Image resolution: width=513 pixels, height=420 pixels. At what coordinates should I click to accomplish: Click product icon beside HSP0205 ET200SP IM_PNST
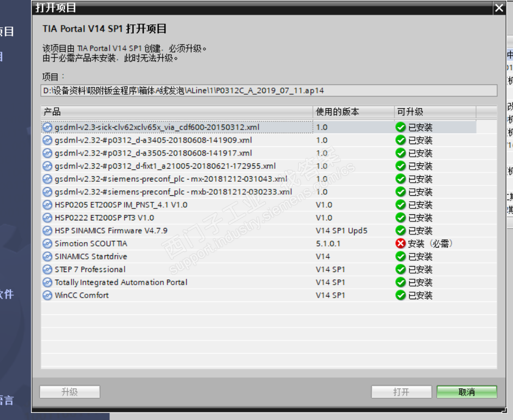coord(47,205)
